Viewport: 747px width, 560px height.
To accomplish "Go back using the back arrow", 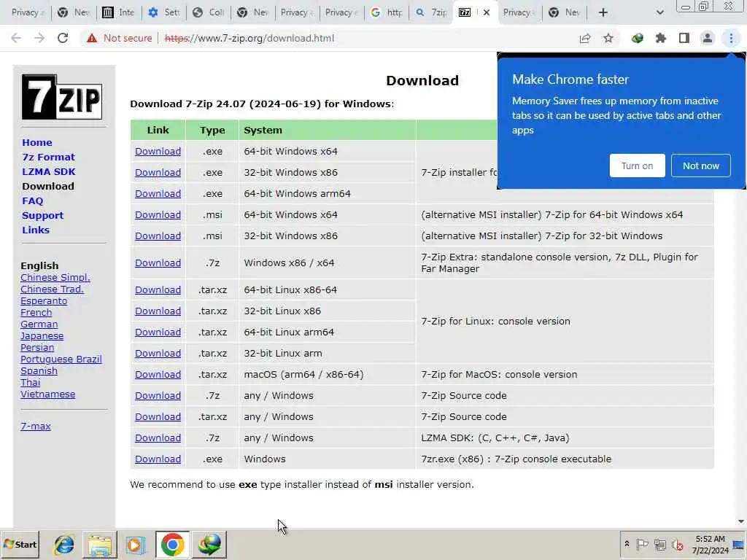I will (x=16, y=38).
